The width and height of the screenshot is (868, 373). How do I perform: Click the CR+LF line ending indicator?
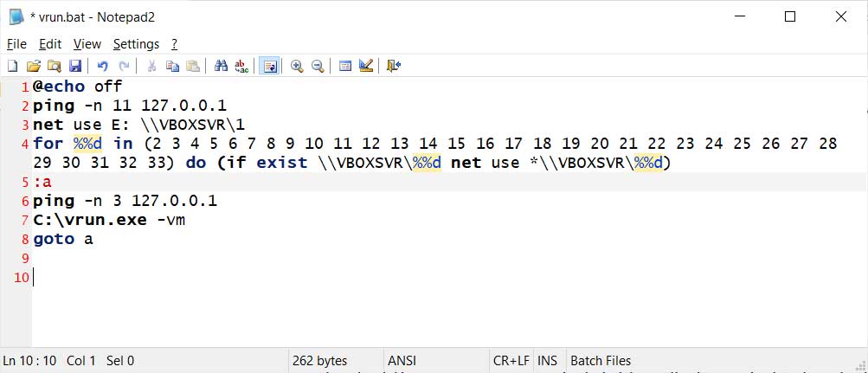511,361
